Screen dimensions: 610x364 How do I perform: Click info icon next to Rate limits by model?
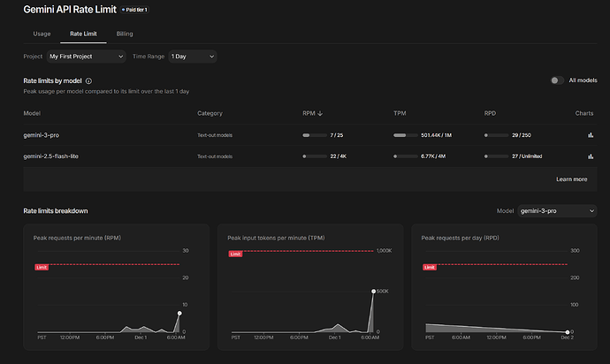(88, 81)
